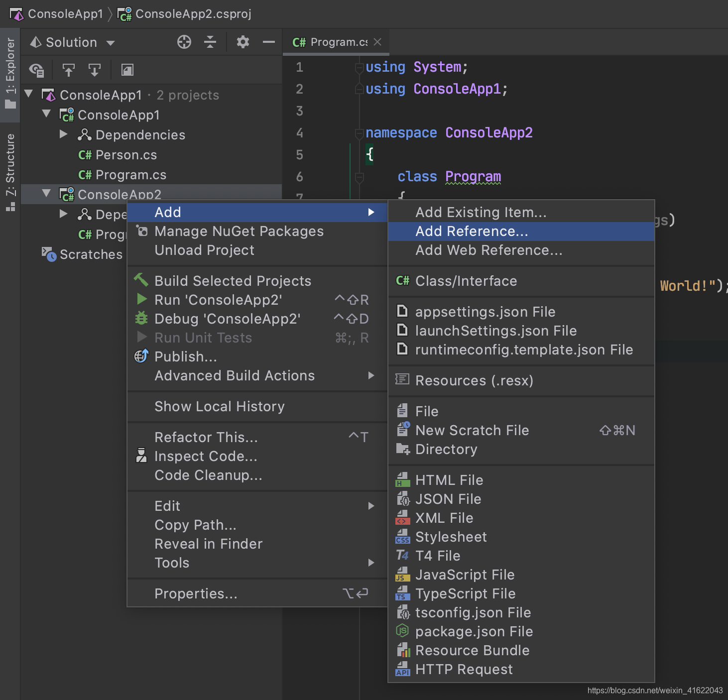The height and width of the screenshot is (700, 728).
Task: Add an appsettings.json File
Action: click(x=521, y=312)
